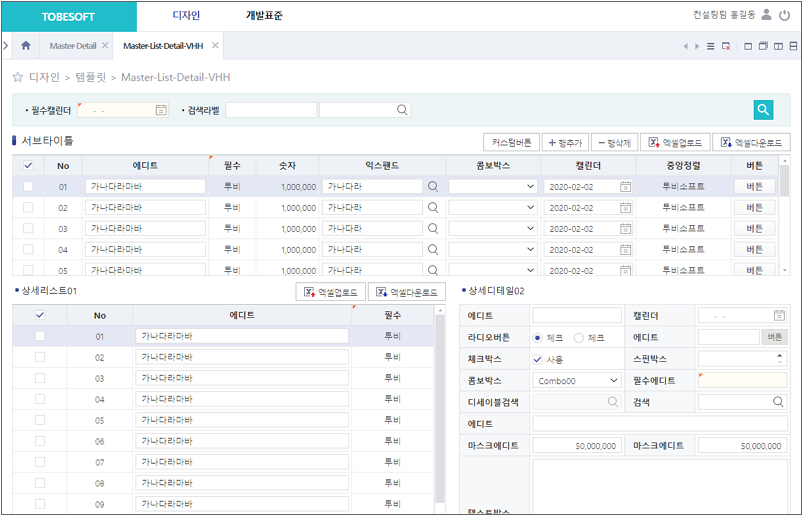
Task: Click the teal search button
Action: (x=764, y=110)
